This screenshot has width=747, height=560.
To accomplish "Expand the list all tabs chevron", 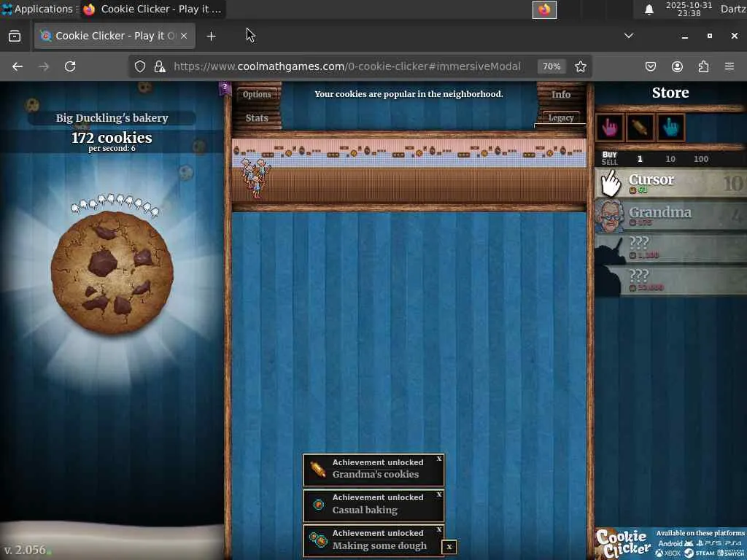I will tap(629, 36).
